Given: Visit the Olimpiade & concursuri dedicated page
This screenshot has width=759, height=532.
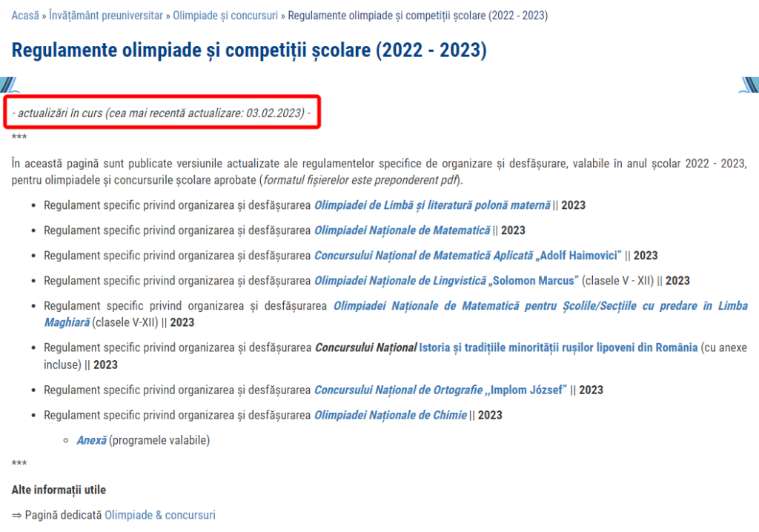Looking at the screenshot, I should (x=159, y=514).
